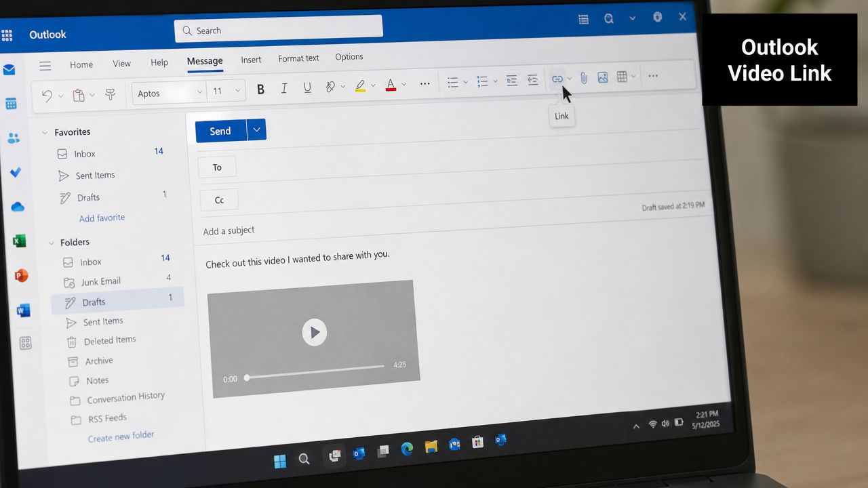
Task: Click the Send button
Action: coord(220,131)
